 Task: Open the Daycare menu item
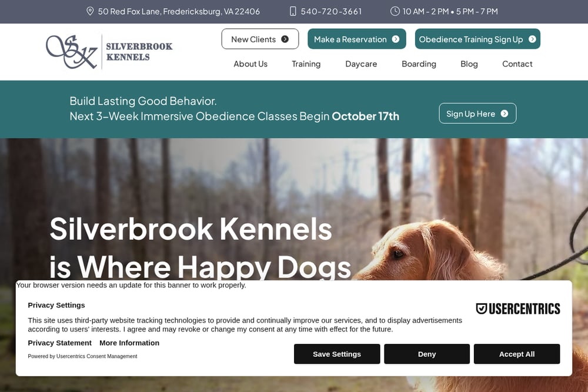361,63
